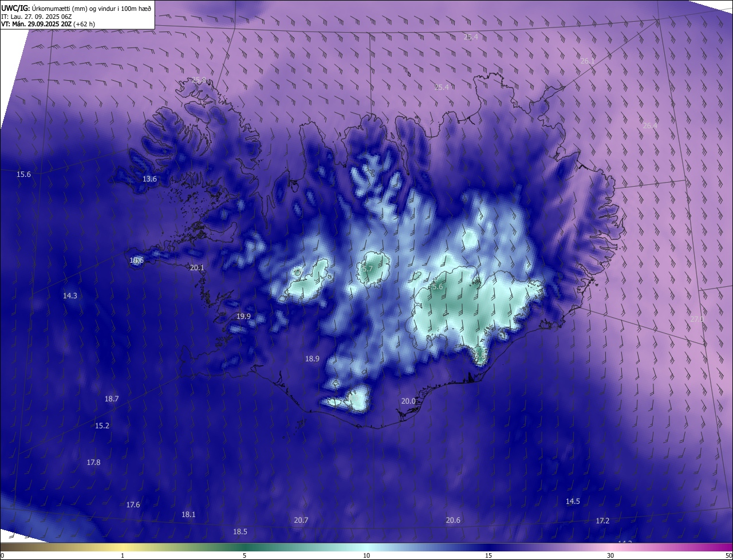Image resolution: width=733 pixels, height=560 pixels.
Task: Select the 5 tick label on the color scale
Action: pyautogui.click(x=245, y=555)
